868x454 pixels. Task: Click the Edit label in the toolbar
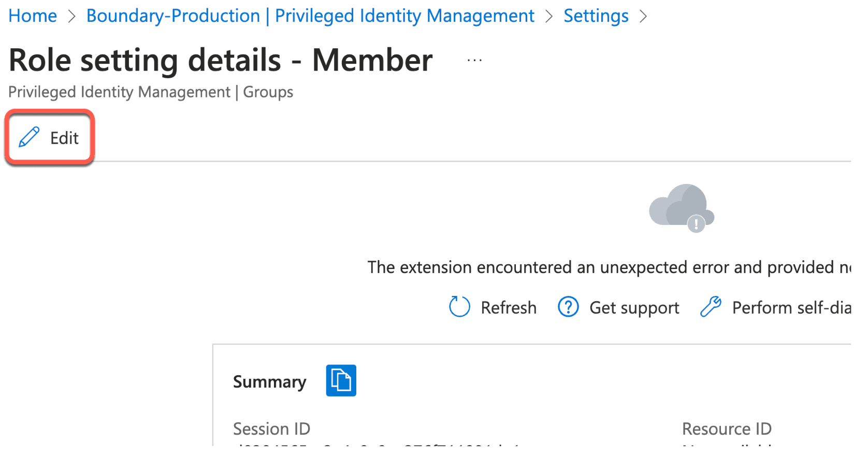[64, 138]
